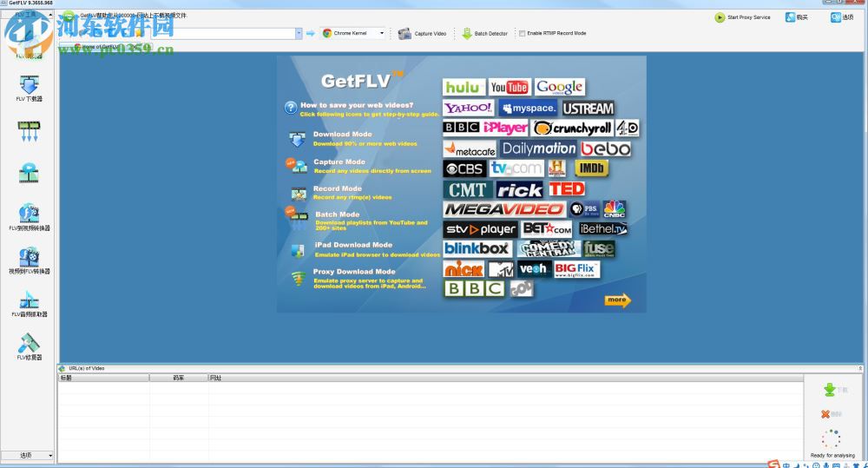Image resolution: width=868 pixels, height=468 pixels.
Task: Click the Capture Video camera button
Action: pyautogui.click(x=423, y=33)
